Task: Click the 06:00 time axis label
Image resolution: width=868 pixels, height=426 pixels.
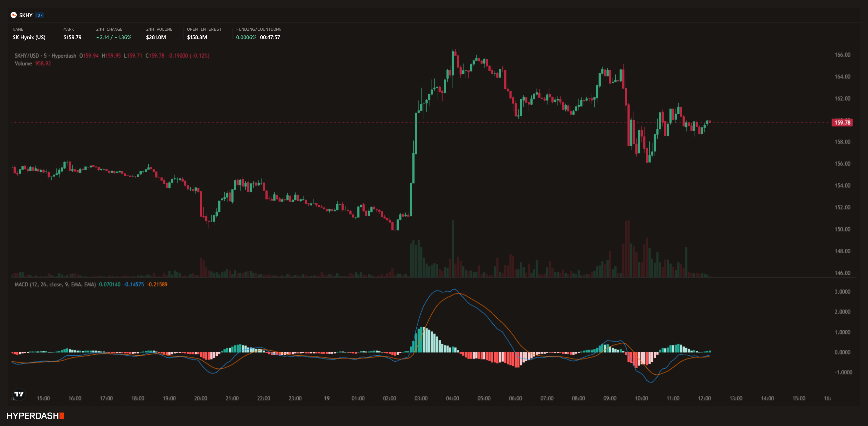Action: click(516, 398)
